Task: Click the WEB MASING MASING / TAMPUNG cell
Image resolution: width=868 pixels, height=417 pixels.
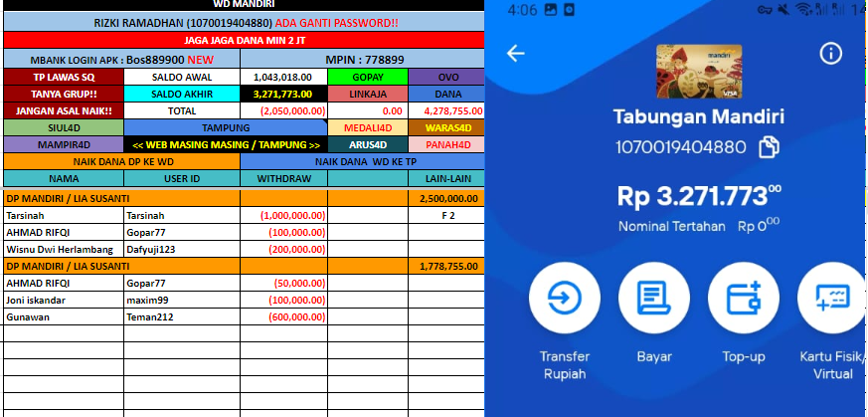Action: [x=226, y=145]
